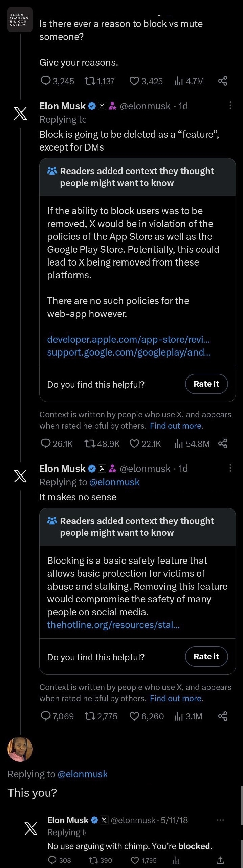Rate the blocking safety feature community note
The width and height of the screenshot is (243, 868).
[206, 657]
